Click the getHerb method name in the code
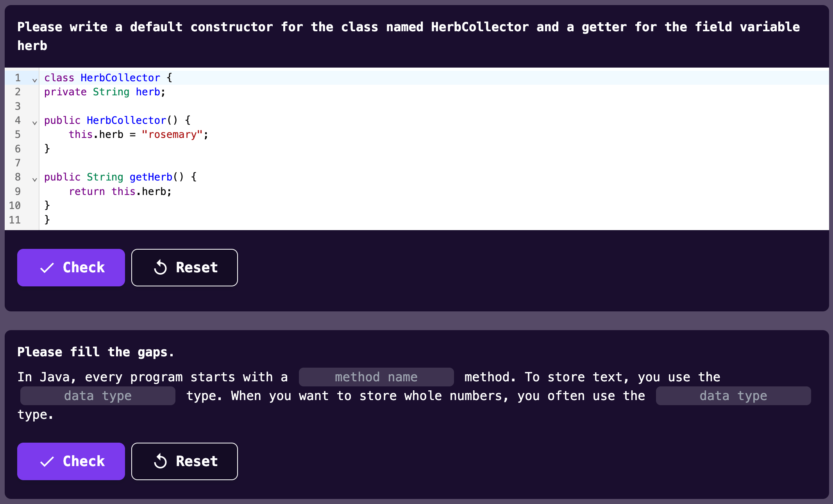Screen dimensions: 833x504 point(151,177)
